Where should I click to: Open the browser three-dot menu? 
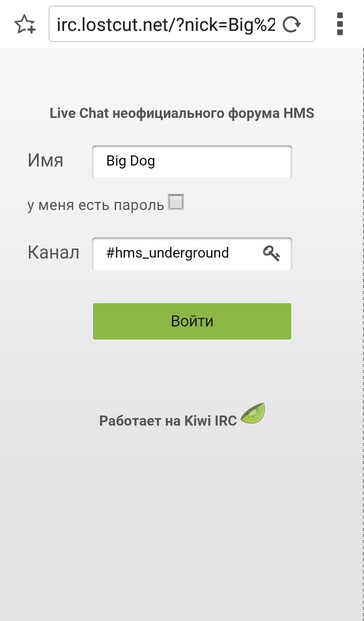coord(340,24)
